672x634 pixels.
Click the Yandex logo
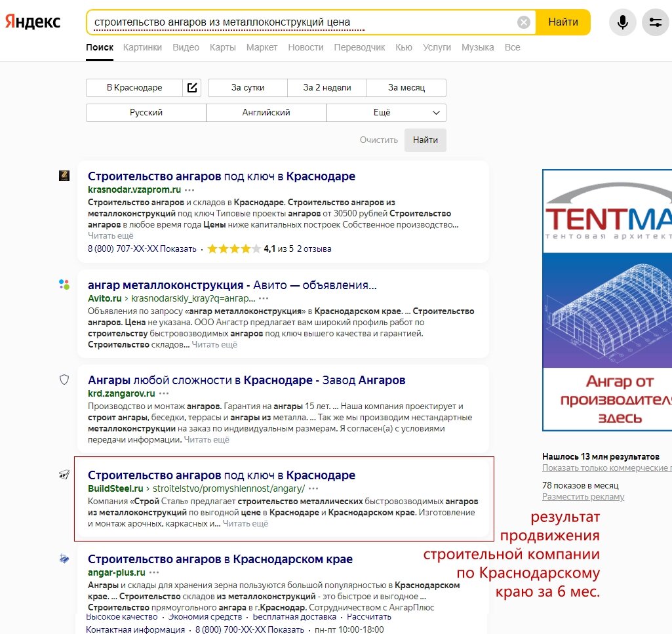33,22
